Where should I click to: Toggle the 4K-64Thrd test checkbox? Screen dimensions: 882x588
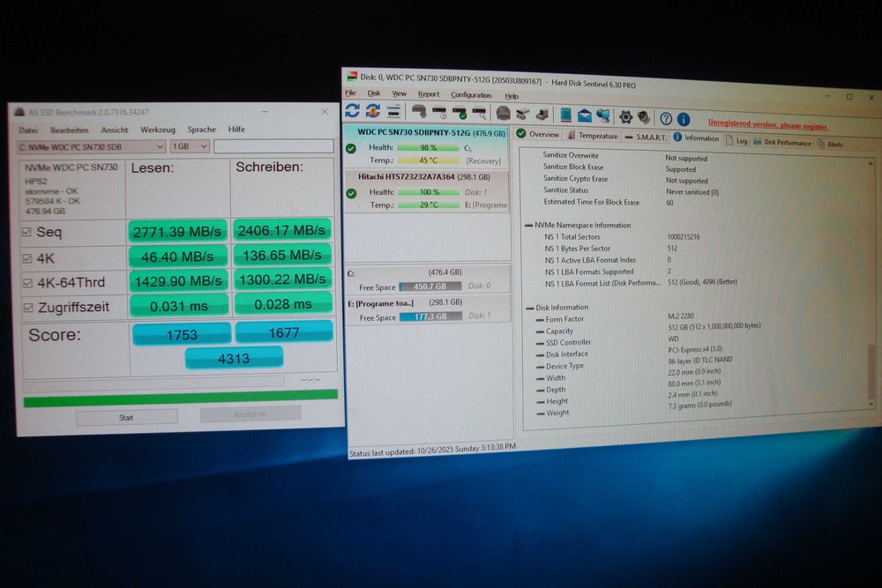pos(27,282)
